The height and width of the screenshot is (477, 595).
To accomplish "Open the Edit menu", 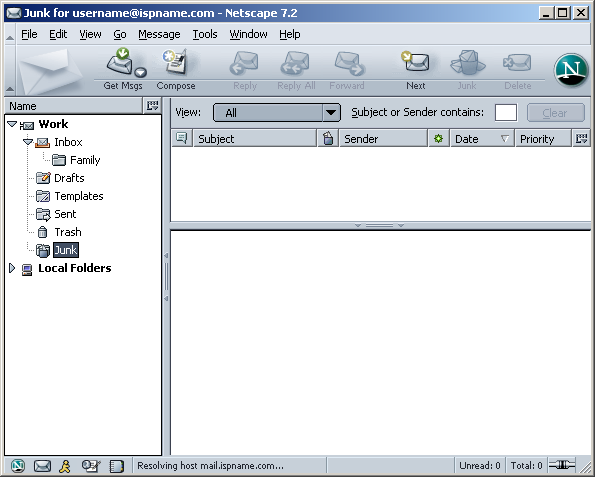I will click(58, 34).
